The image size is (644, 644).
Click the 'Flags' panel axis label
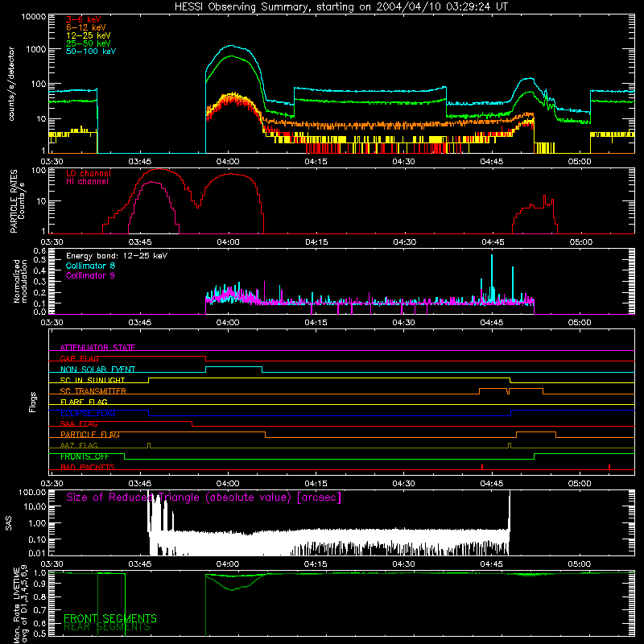coord(32,402)
